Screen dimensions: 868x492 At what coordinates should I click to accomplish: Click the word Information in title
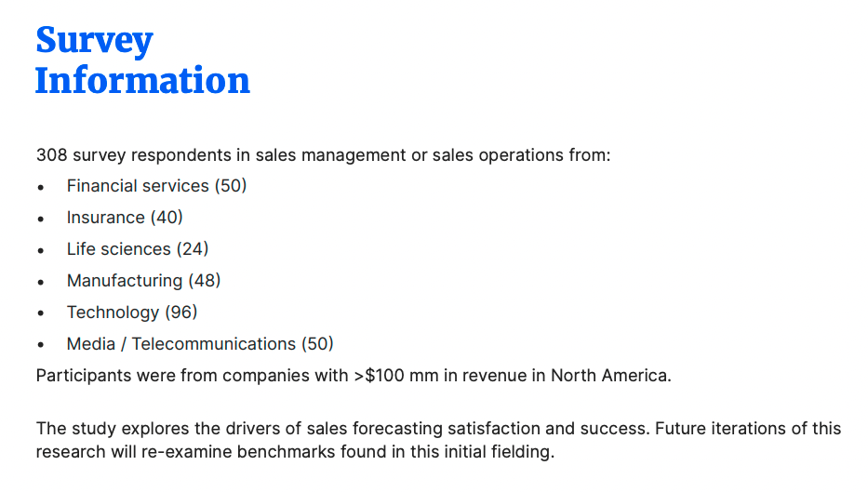pyautogui.click(x=143, y=80)
